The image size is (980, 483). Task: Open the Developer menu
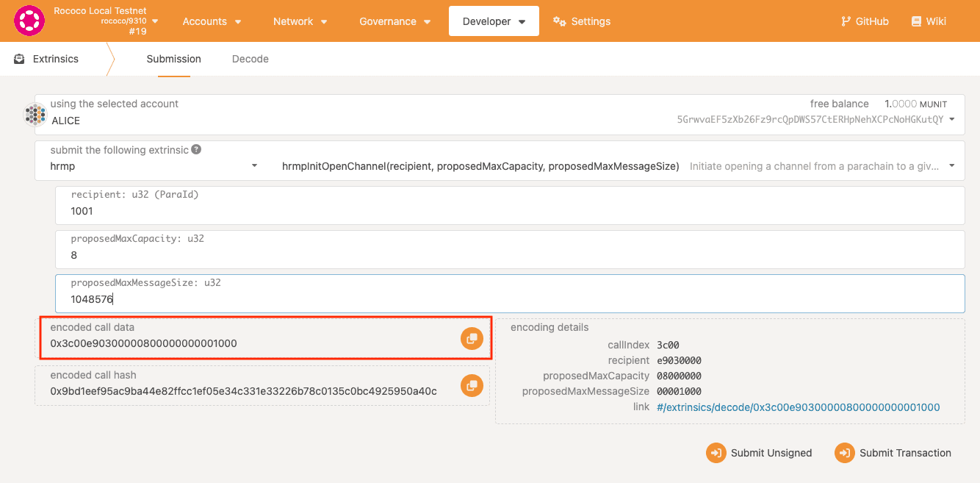tap(494, 21)
